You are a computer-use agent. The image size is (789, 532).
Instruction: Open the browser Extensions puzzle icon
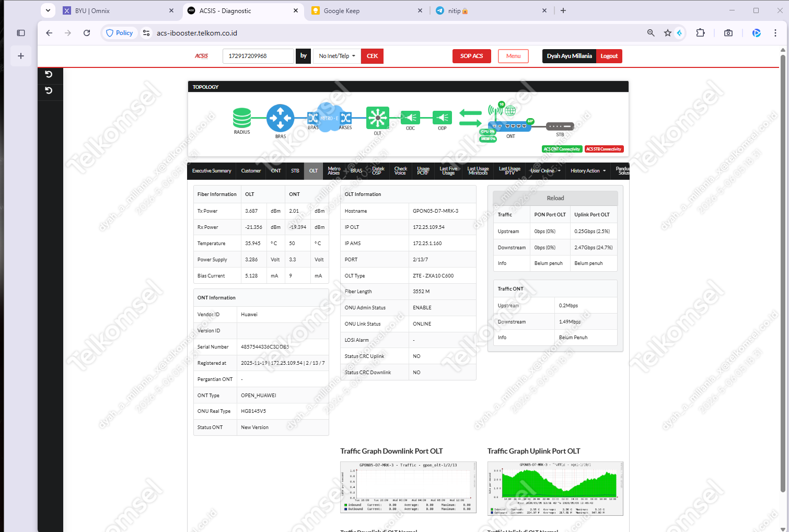tap(701, 33)
